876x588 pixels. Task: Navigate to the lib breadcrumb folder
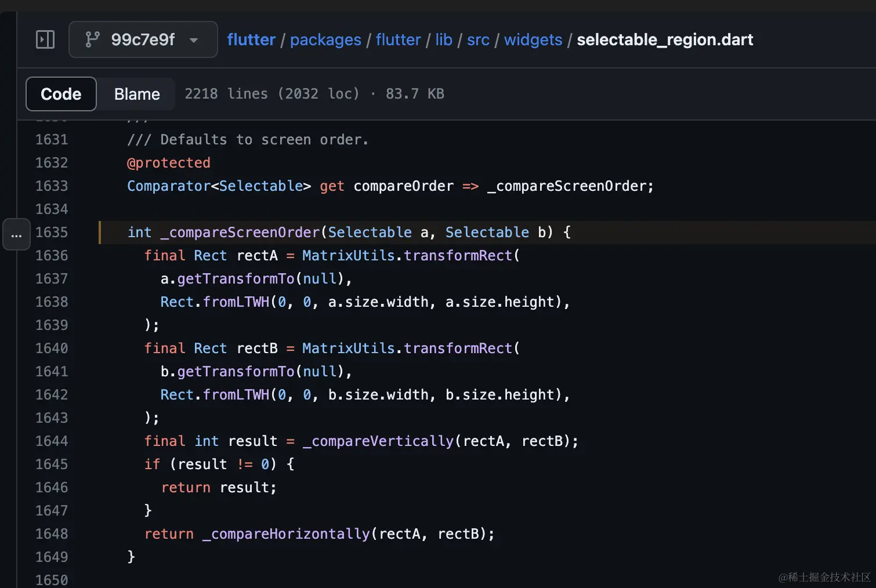pos(444,39)
